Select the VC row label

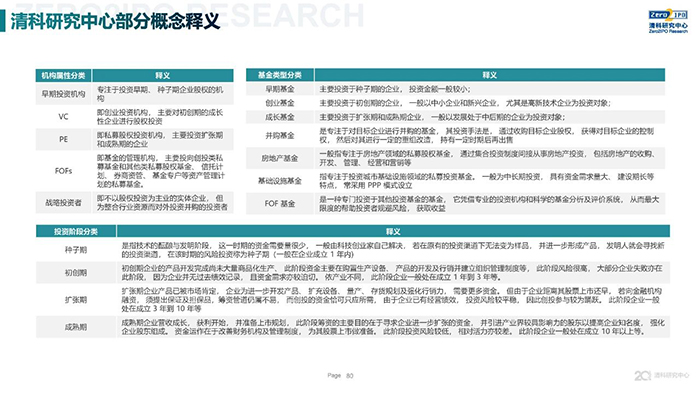[x=63, y=116]
